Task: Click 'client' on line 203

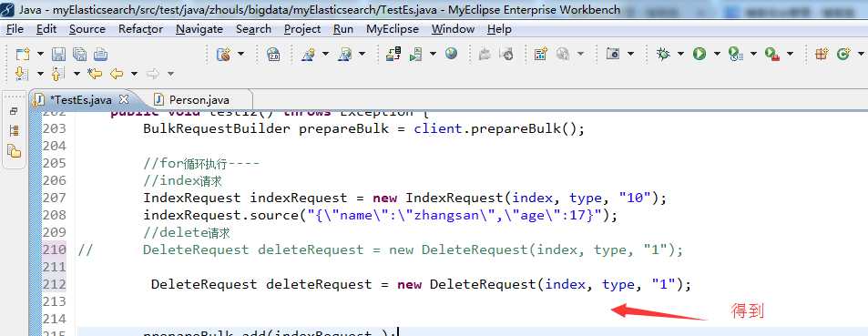Action: tap(438, 129)
